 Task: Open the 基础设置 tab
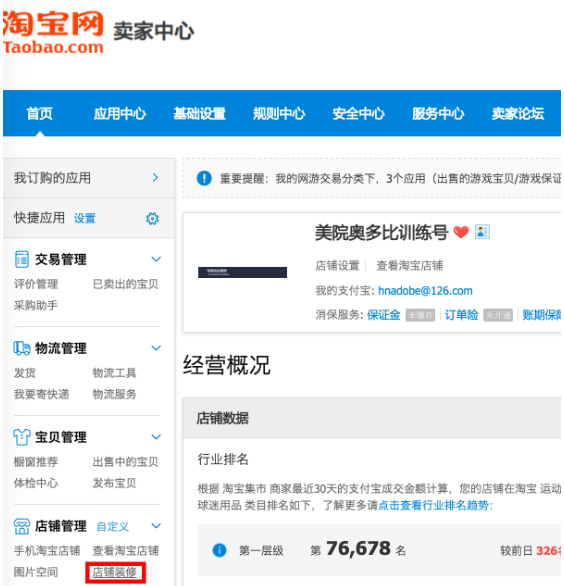(199, 114)
